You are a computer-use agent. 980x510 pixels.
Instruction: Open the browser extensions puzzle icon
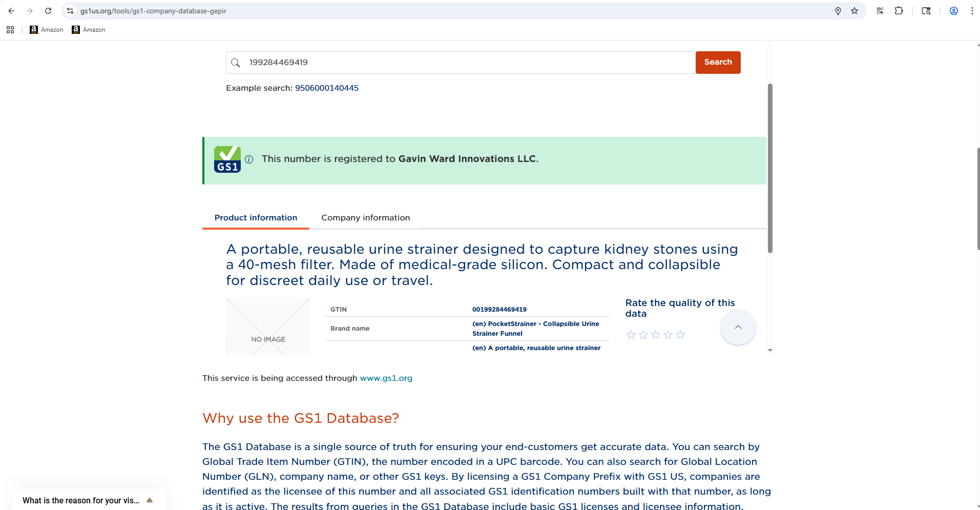899,11
